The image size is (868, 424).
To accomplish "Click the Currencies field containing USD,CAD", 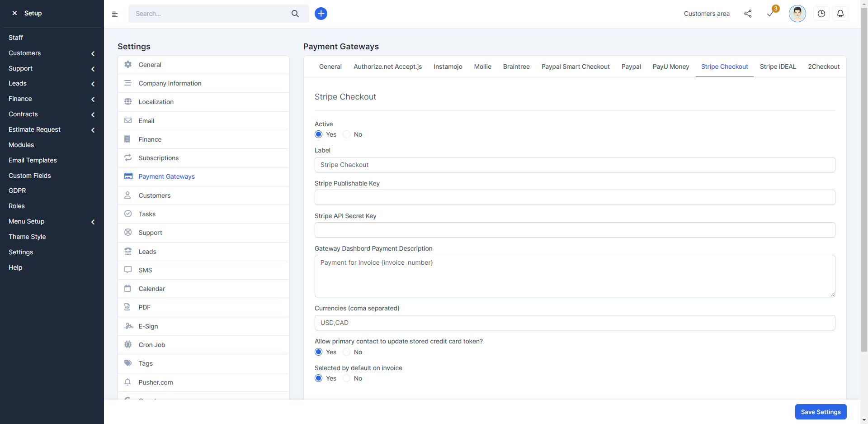I will pos(575,323).
